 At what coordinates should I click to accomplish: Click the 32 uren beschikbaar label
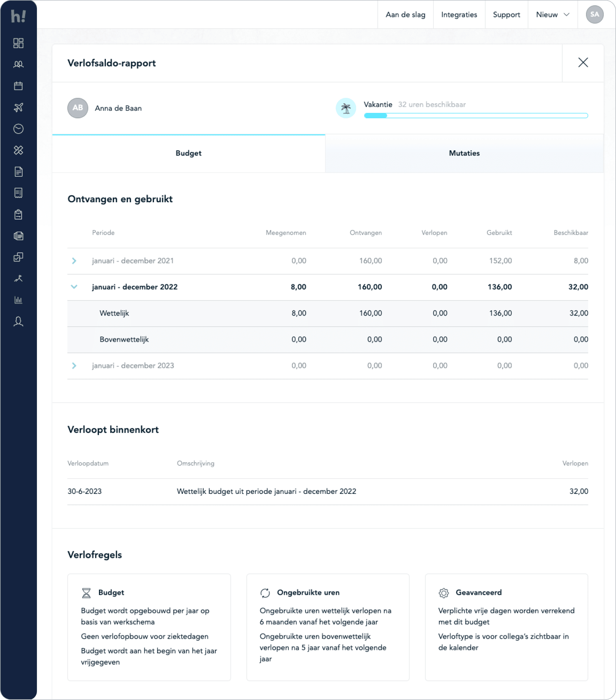[x=432, y=104]
